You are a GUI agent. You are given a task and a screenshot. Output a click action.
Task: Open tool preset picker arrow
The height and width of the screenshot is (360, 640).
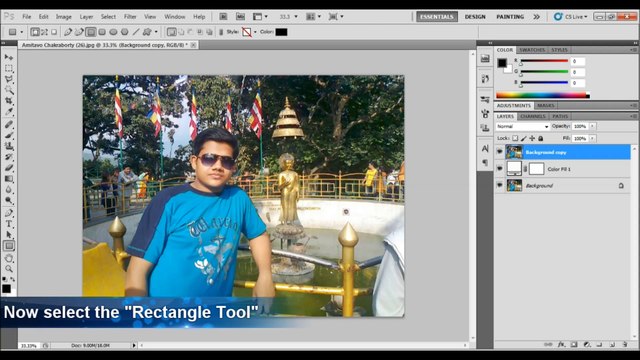22,32
